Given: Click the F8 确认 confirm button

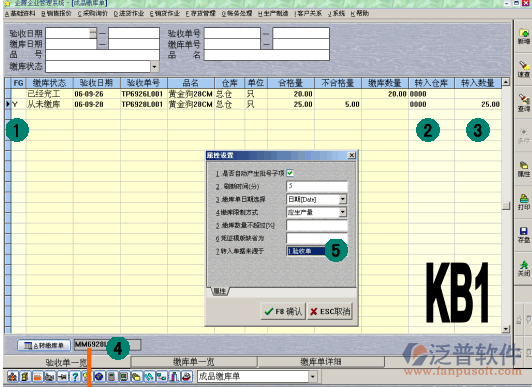Looking at the screenshot, I should pos(283,311).
